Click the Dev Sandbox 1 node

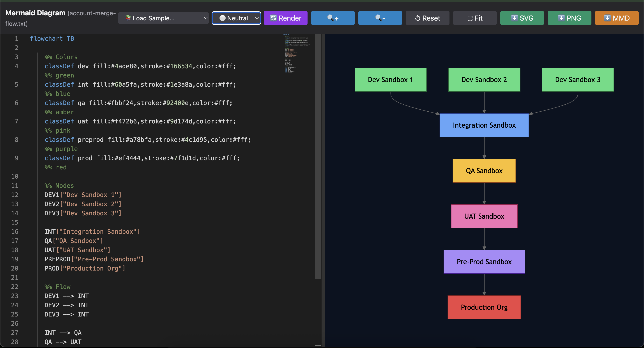click(390, 80)
